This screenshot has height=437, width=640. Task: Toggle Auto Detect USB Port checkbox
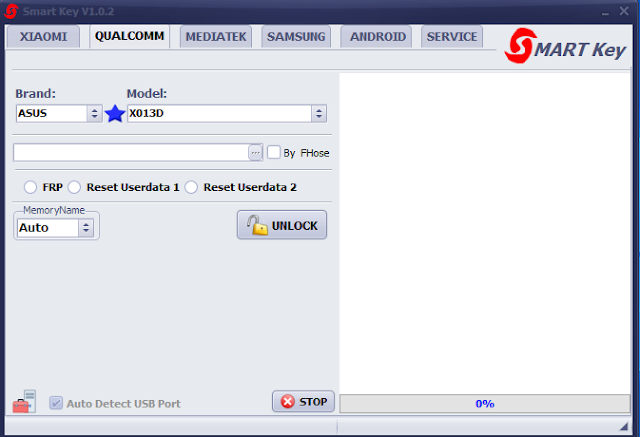pos(56,403)
